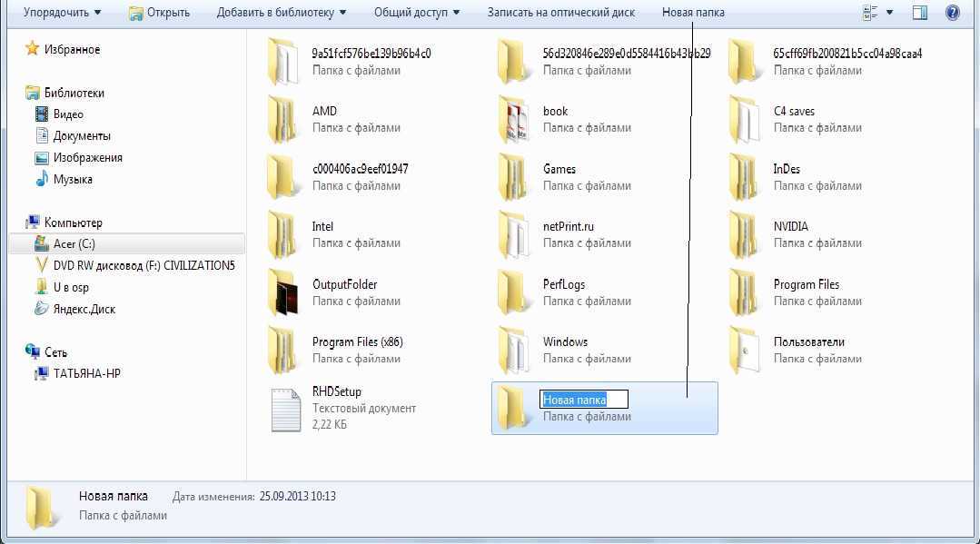Open the view options dropdown arrow
Screen dimensions: 980x544
(x=890, y=13)
